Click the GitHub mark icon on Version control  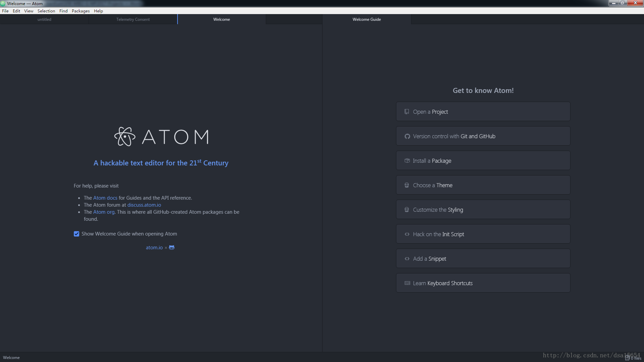coord(407,136)
